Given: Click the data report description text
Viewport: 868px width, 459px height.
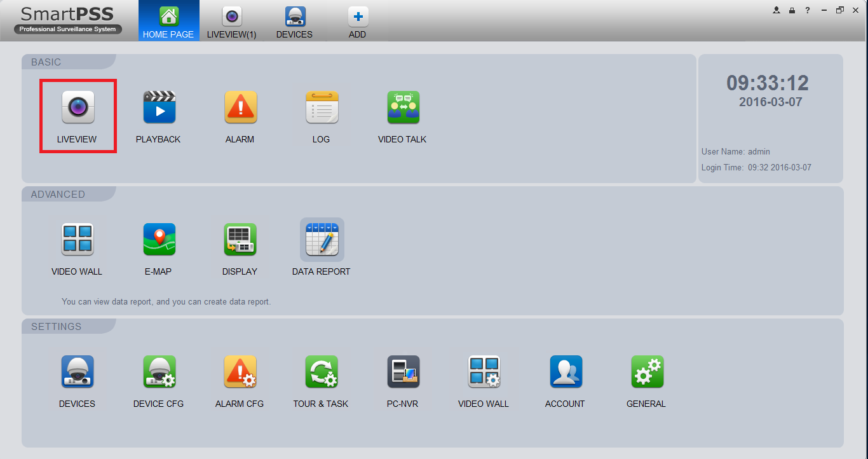Looking at the screenshot, I should click(166, 301).
